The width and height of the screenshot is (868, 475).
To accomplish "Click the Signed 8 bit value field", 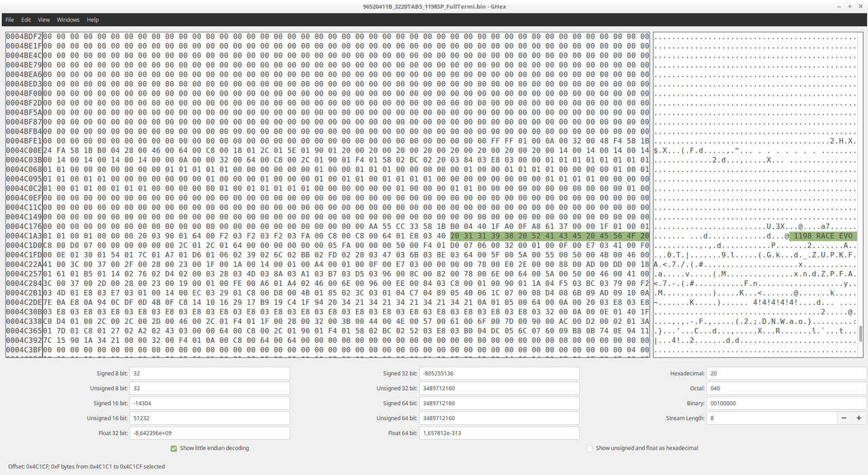I will point(210,373).
